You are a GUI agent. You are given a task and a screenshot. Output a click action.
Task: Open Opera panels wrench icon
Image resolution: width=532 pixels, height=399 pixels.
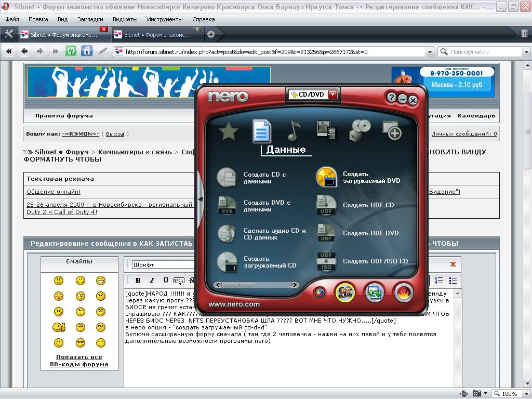(x=8, y=34)
